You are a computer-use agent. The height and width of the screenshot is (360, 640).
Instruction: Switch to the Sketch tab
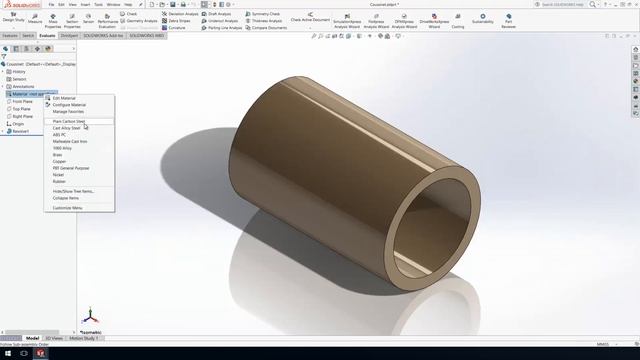click(x=28, y=36)
